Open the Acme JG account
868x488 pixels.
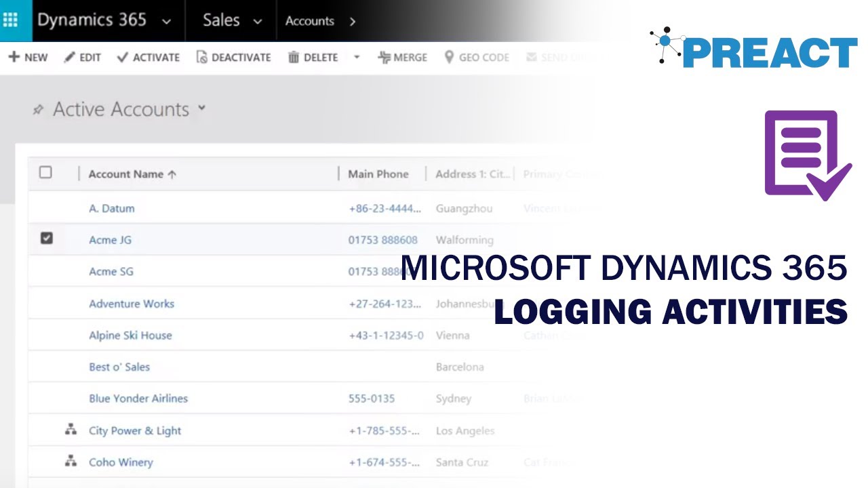110,240
